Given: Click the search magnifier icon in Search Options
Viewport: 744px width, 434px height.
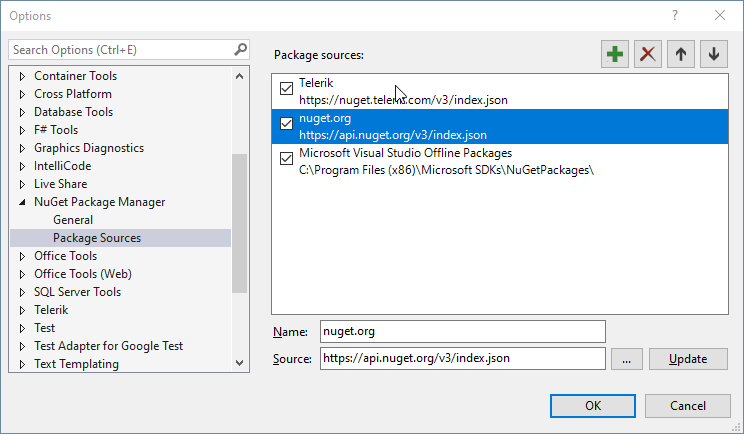Looking at the screenshot, I should [241, 49].
